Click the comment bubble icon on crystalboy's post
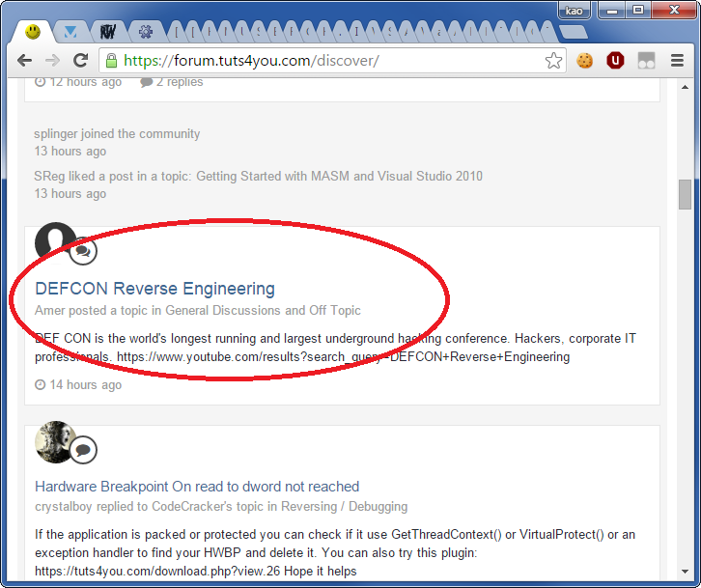Screen dimensions: 701x588 point(83,449)
